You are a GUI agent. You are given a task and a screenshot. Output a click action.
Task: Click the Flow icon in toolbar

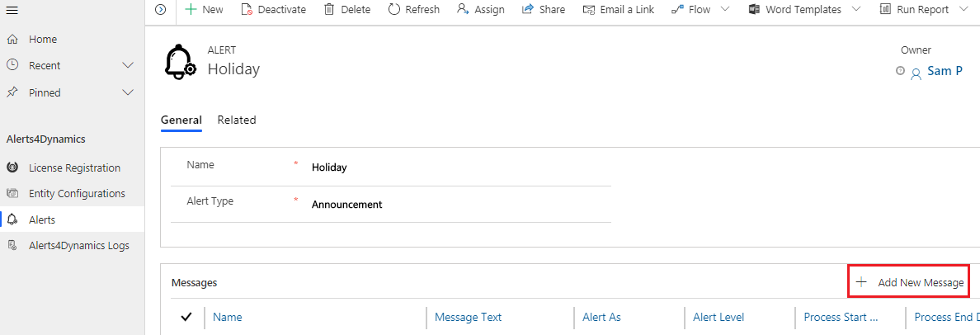point(677,9)
